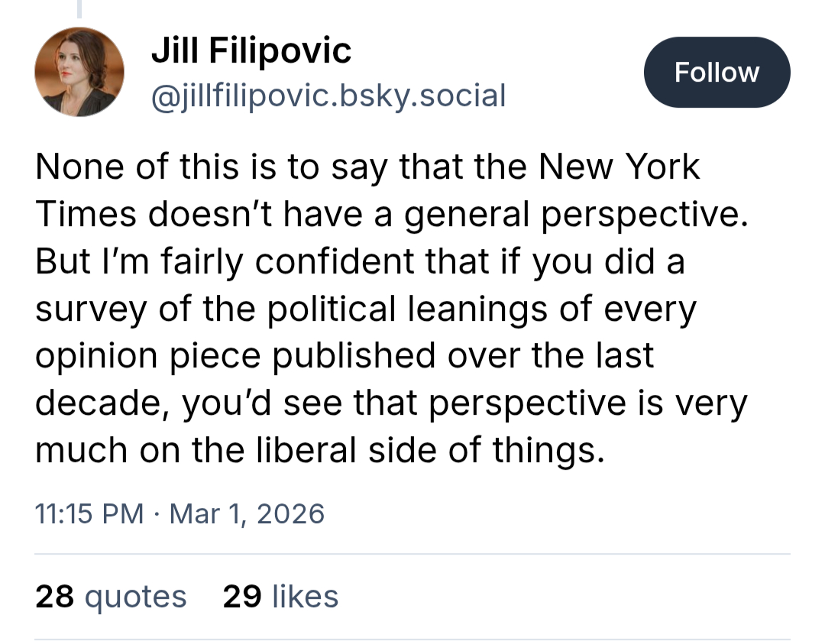Click the divider line above quotes count

[412, 554]
